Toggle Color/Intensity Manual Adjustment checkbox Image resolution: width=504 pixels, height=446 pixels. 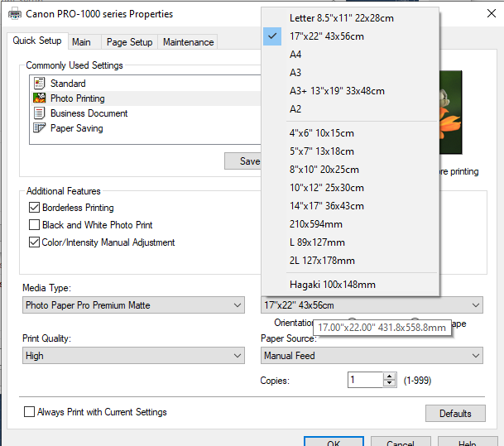click(35, 242)
